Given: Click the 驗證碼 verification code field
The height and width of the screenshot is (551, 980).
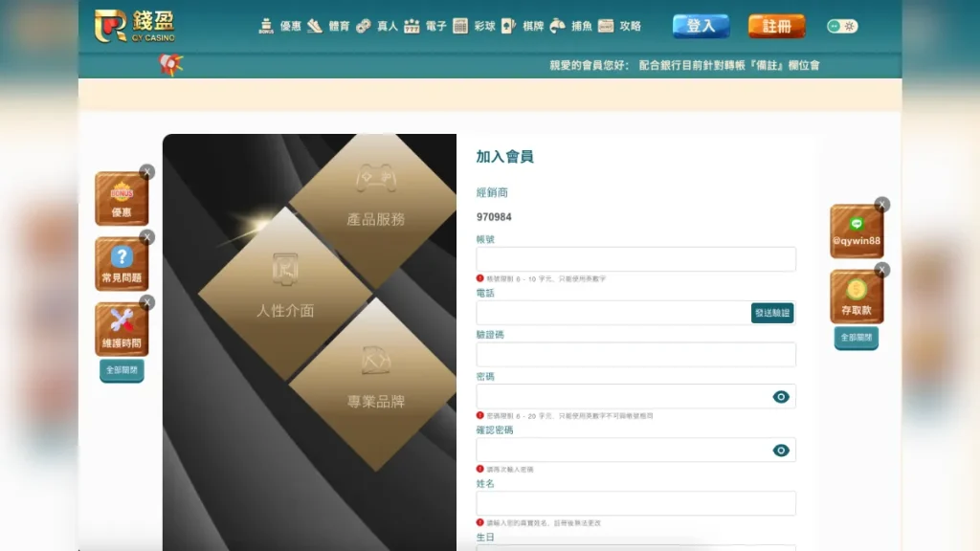Looking at the screenshot, I should [635, 354].
